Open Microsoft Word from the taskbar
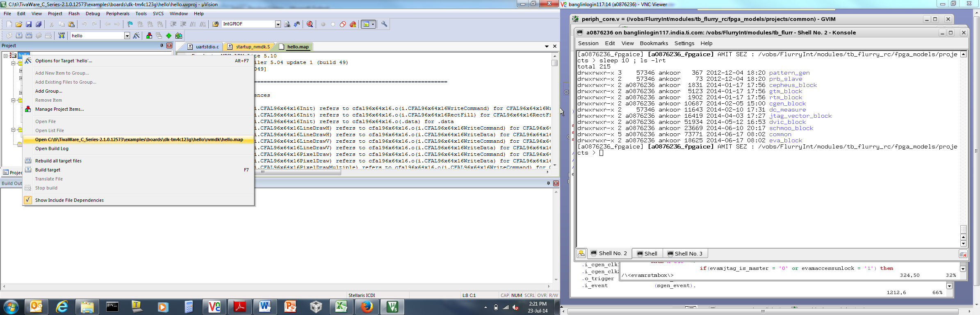Viewport: 980px width, 315px height. pos(265,306)
